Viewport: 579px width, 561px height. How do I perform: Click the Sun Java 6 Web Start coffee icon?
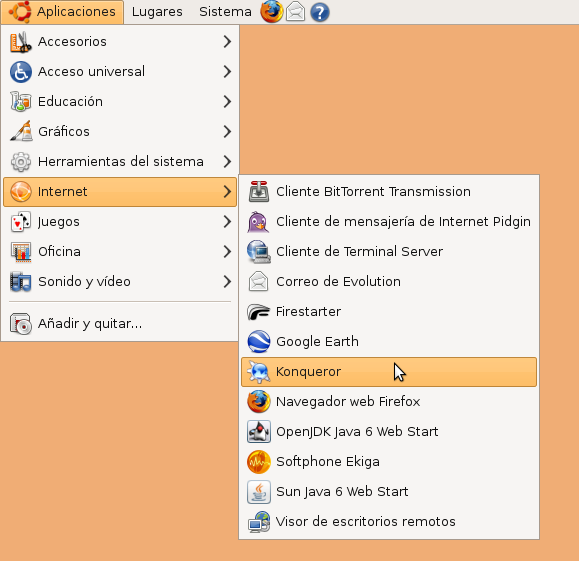[x=258, y=492]
